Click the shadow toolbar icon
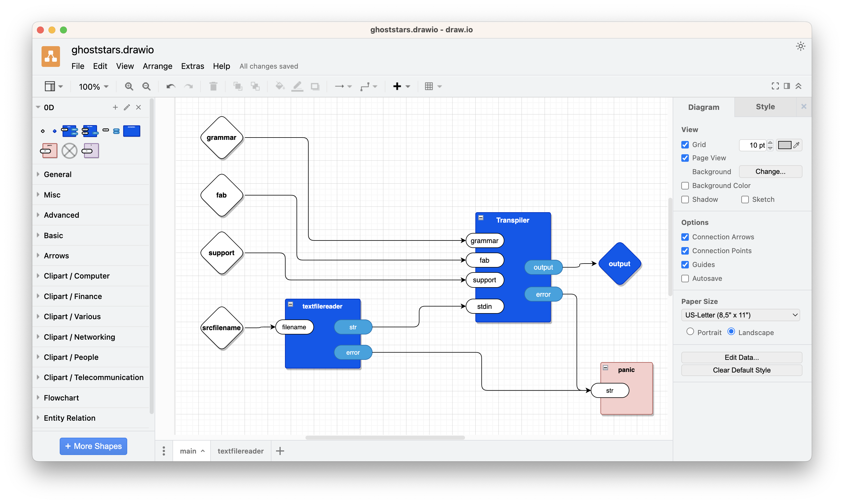 [x=315, y=86]
